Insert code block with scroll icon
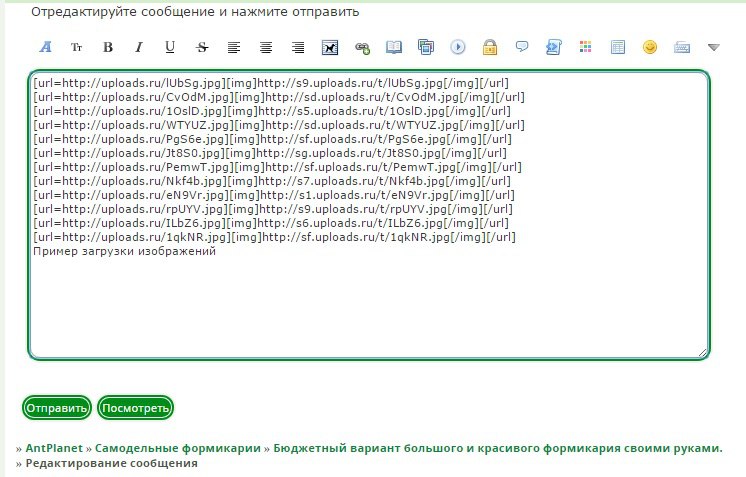This screenshot has width=746, height=477. click(x=554, y=47)
